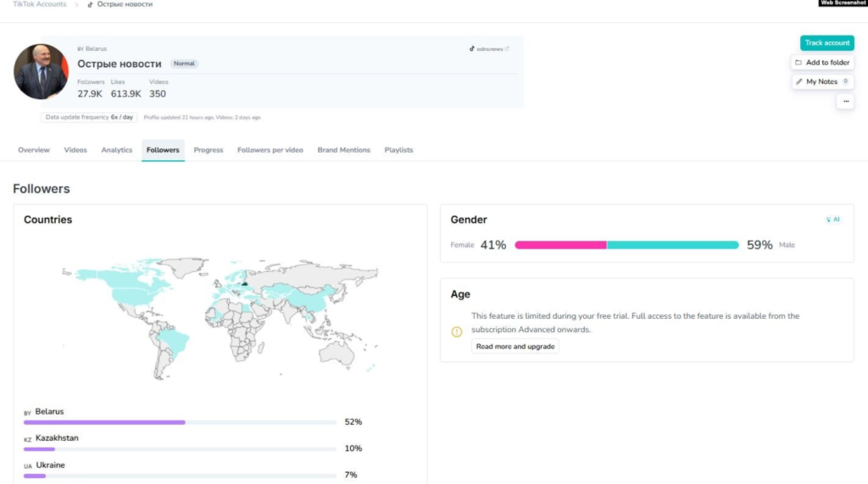Navigate to TikTok Accounts breadcrumb
The height and width of the screenshot is (484, 868).
[39, 4]
